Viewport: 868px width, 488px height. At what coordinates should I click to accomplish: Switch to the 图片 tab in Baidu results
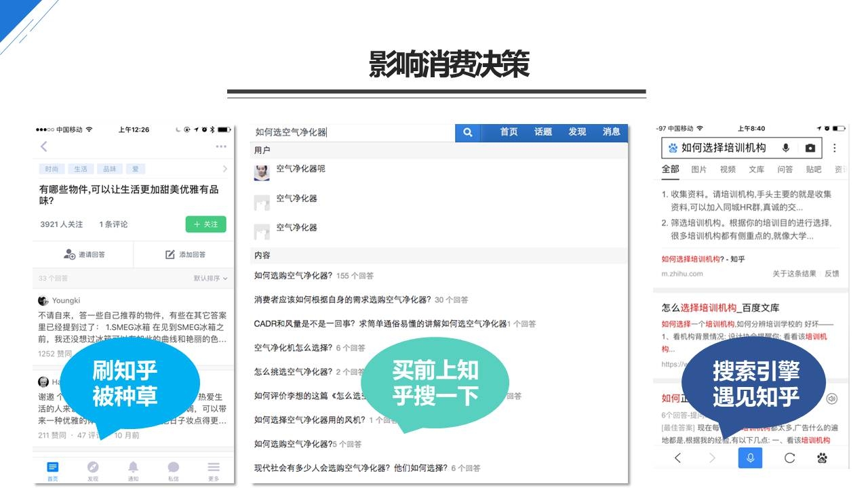(698, 169)
